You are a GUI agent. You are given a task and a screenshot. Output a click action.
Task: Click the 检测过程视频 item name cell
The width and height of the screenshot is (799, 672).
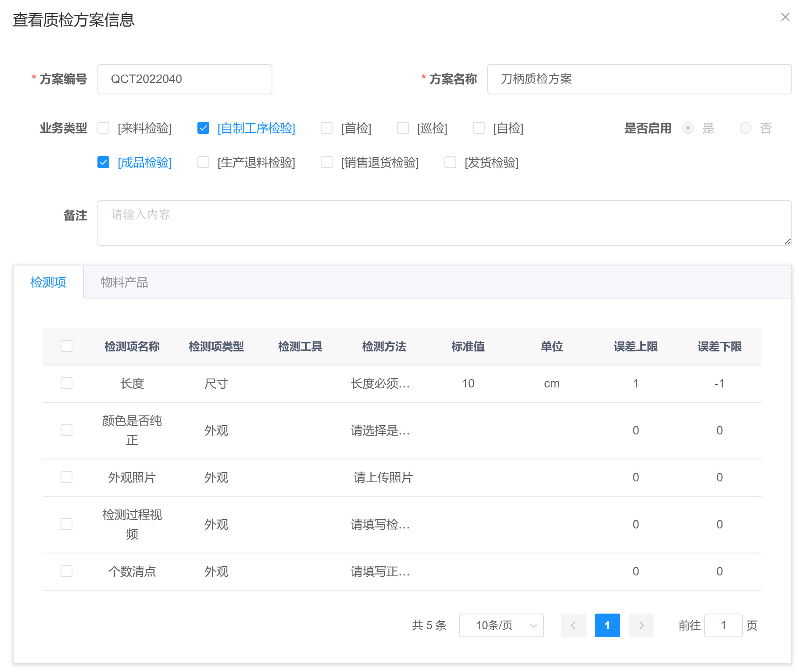(132, 524)
